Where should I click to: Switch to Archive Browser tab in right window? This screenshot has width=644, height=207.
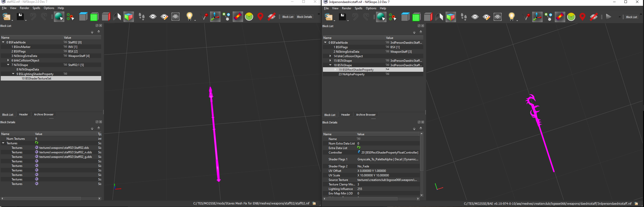(x=366, y=115)
